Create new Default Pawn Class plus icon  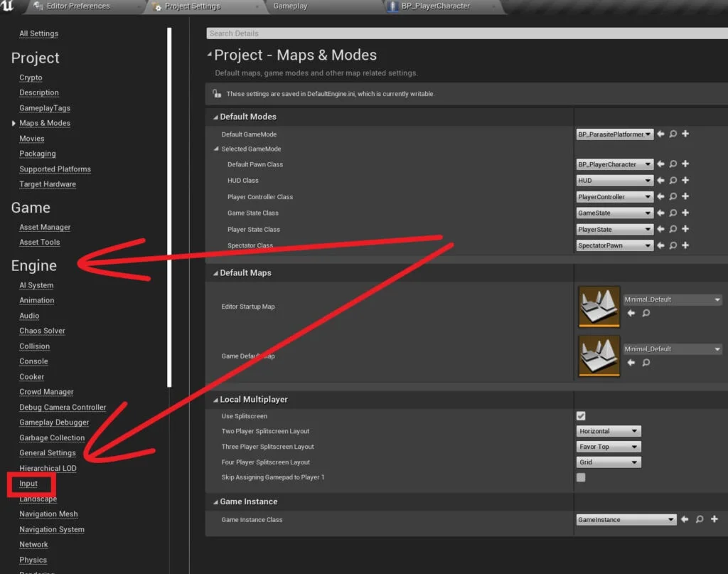pos(685,164)
